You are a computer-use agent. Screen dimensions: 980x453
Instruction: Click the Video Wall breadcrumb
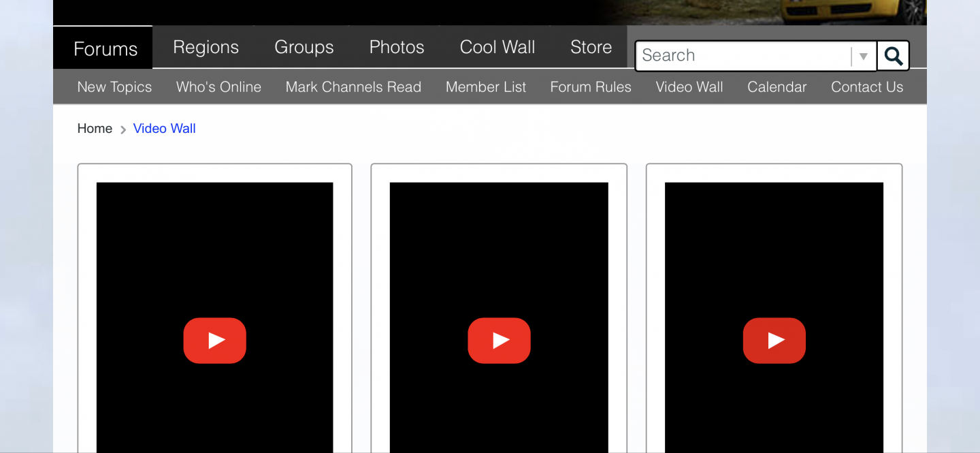point(164,129)
